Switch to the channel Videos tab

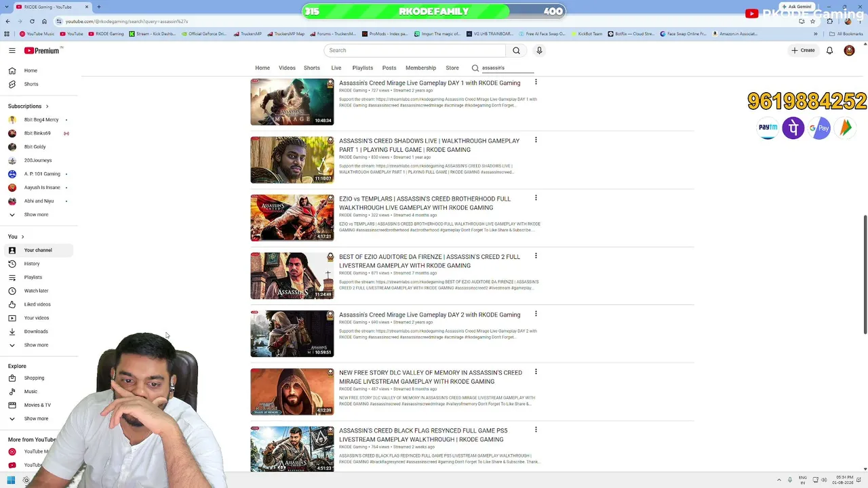tap(287, 68)
